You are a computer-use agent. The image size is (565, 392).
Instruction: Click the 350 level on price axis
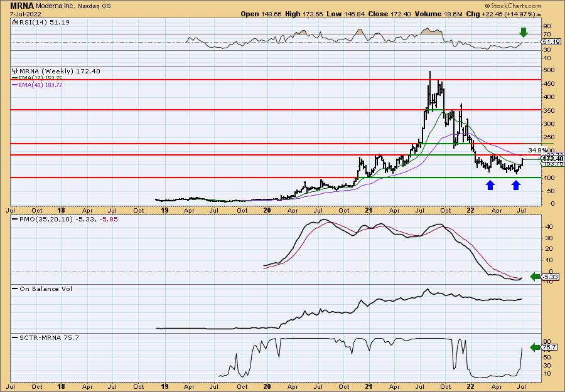tap(549, 110)
